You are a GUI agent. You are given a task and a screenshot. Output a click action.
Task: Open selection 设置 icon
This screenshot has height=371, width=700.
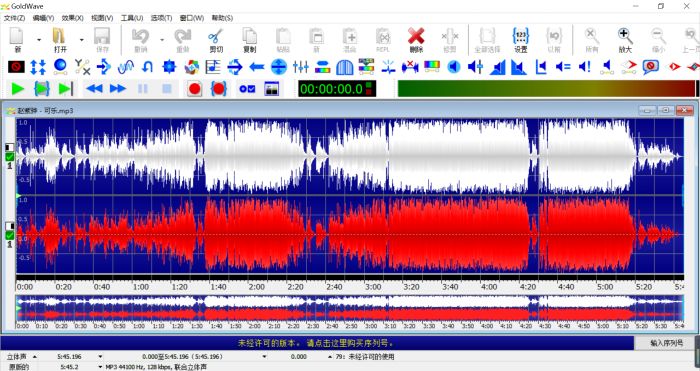pyautogui.click(x=521, y=40)
